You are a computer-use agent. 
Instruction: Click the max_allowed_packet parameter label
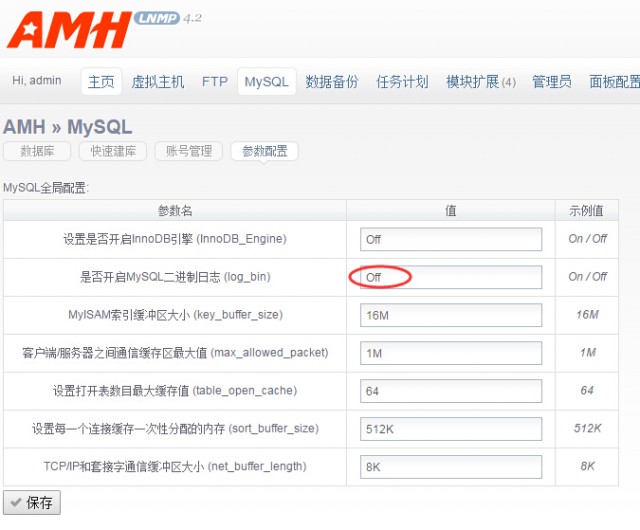pos(175,353)
